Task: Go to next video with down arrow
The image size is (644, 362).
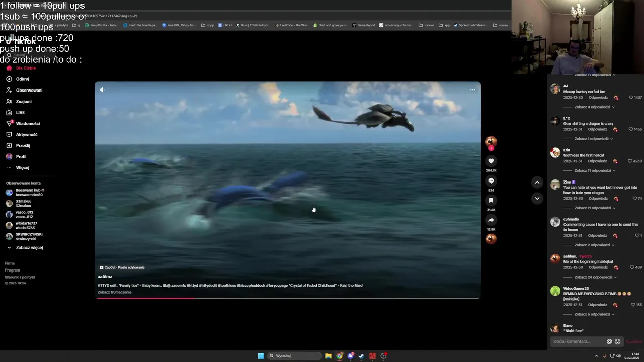Action: (x=537, y=198)
